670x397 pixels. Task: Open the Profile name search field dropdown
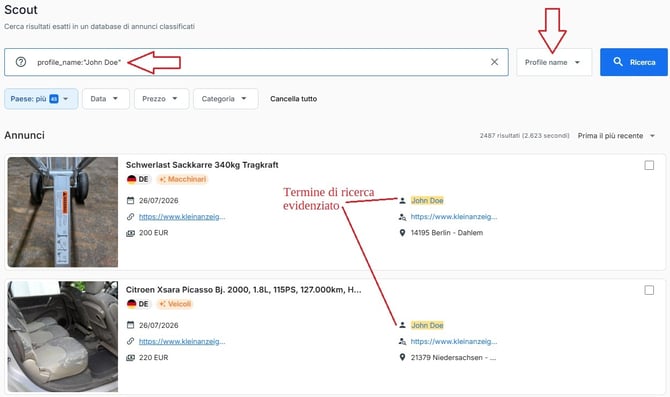point(554,62)
